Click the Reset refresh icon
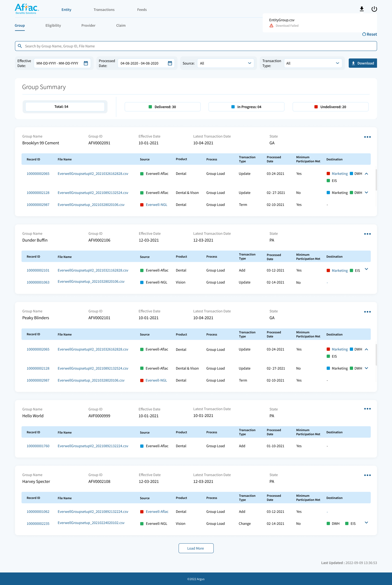392x585 pixels. coord(364,34)
